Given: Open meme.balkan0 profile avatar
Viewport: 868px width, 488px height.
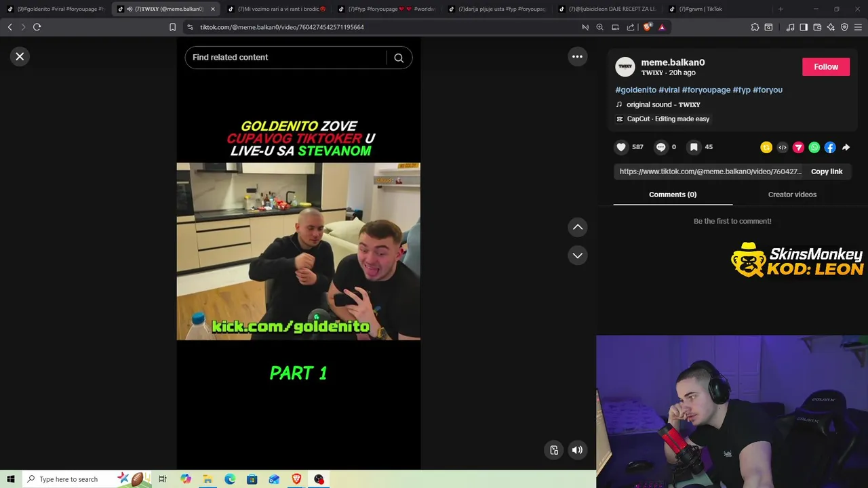Looking at the screenshot, I should [x=625, y=66].
